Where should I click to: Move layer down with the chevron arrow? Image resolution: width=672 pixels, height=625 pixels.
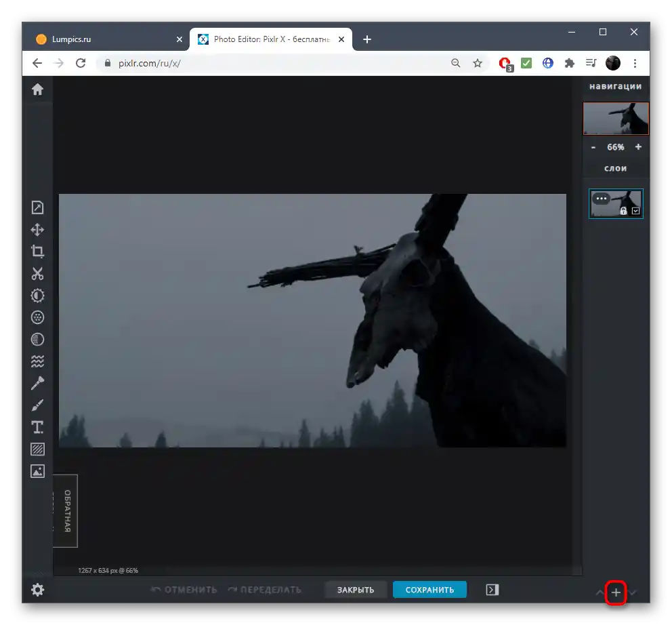633,592
